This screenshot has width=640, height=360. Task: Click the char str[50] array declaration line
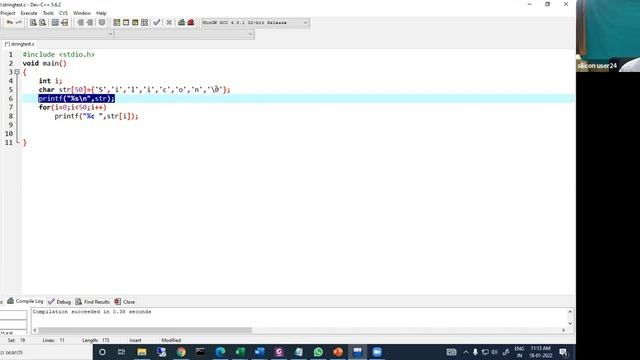[x=135, y=90]
